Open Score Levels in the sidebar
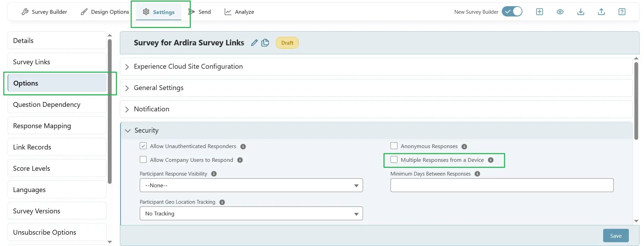The width and height of the screenshot is (644, 246). click(x=57, y=168)
